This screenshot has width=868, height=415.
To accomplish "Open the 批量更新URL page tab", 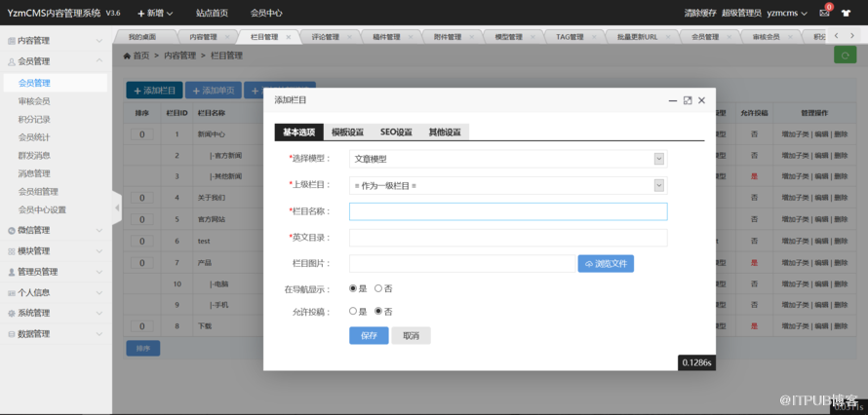I will pyautogui.click(x=638, y=37).
